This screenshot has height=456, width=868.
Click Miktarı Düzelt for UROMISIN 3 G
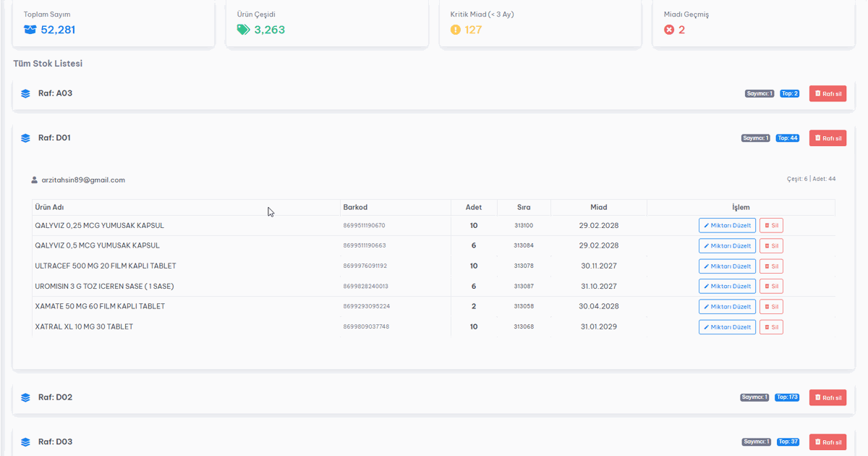coord(727,286)
